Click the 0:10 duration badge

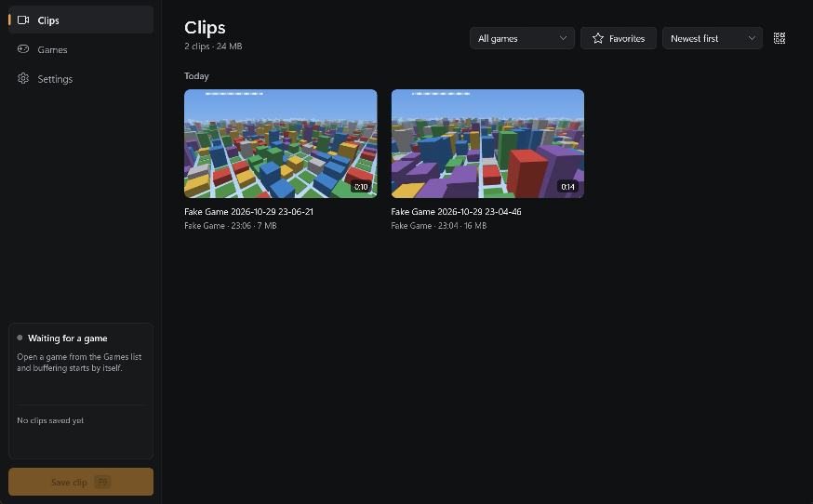pyautogui.click(x=361, y=187)
